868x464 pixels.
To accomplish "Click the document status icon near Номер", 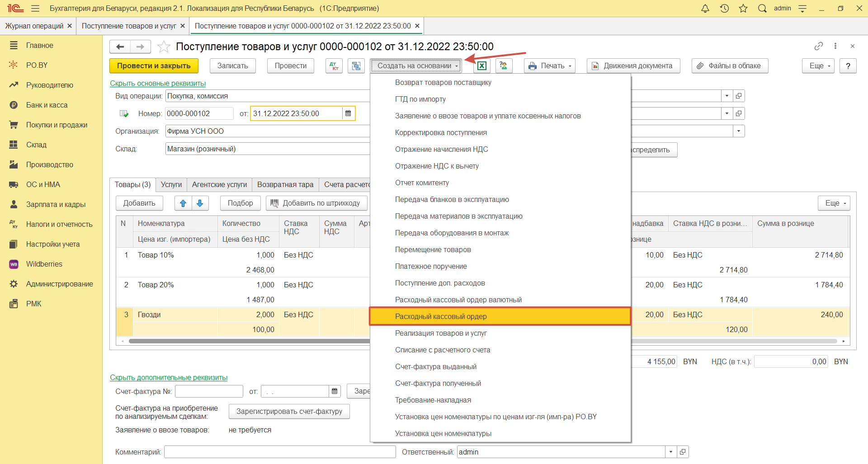I will pyautogui.click(x=124, y=113).
